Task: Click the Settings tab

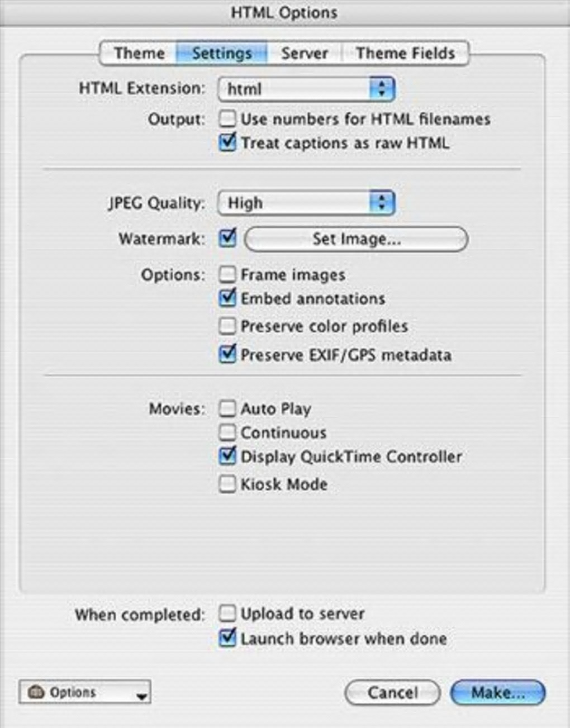Action: tap(221, 54)
